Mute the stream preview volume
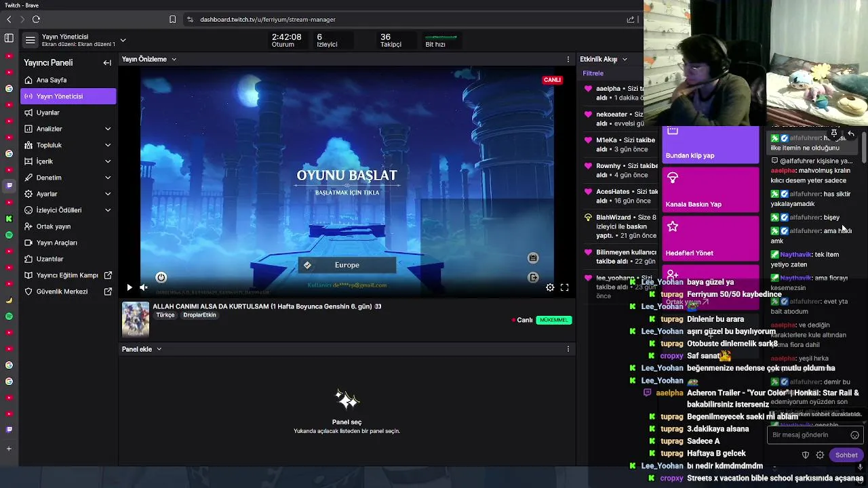This screenshot has height=488, width=868. point(144,287)
